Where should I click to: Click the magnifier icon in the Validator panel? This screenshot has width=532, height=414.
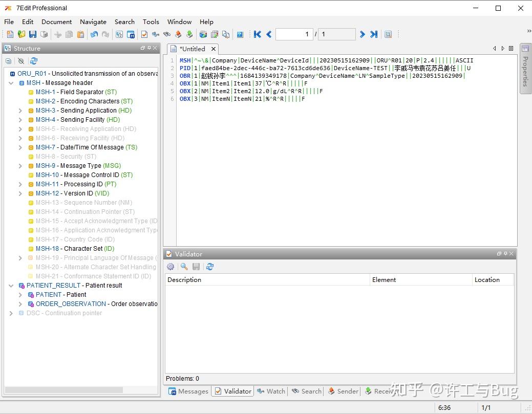(184, 267)
